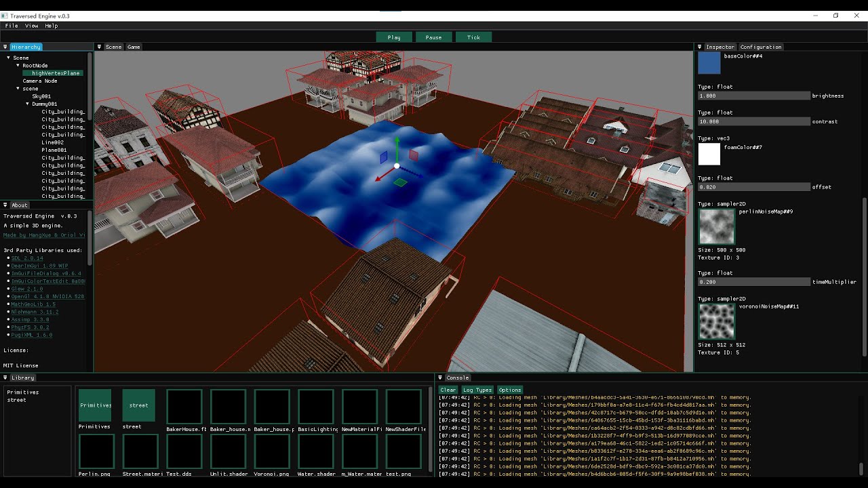The image size is (868, 488).
Task: Collapse the Scene tree node
Action: (x=9, y=58)
